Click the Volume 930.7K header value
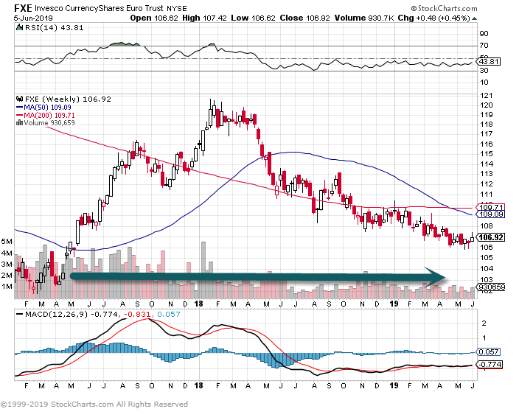519x420 pixels. pos(364,18)
